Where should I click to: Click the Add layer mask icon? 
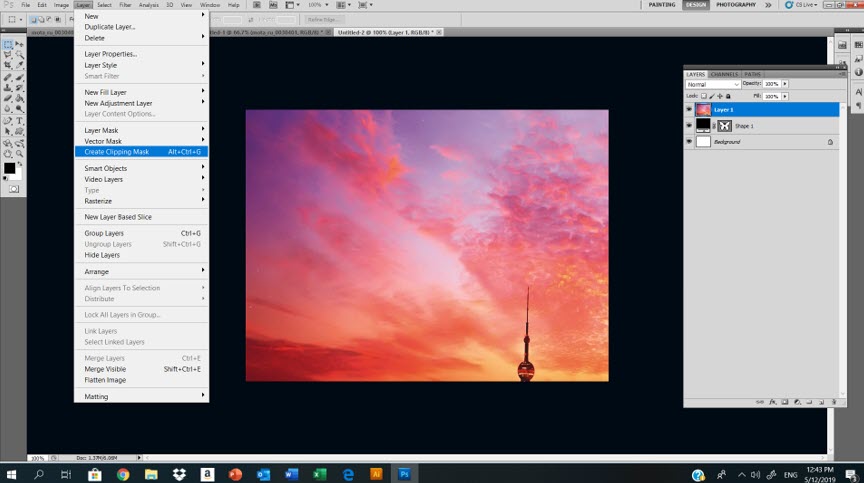point(785,402)
